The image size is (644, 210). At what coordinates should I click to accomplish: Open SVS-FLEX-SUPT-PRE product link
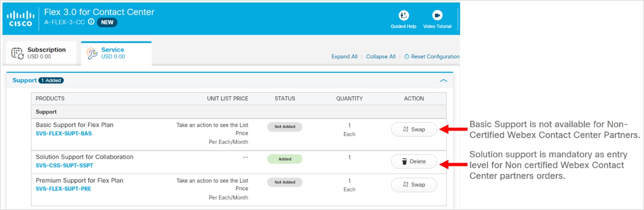point(63,189)
